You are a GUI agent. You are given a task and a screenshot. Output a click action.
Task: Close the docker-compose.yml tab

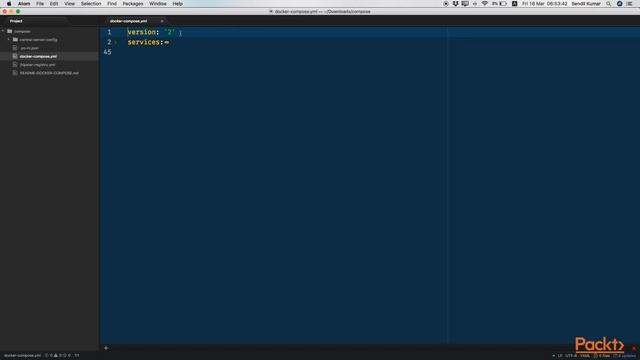162,21
